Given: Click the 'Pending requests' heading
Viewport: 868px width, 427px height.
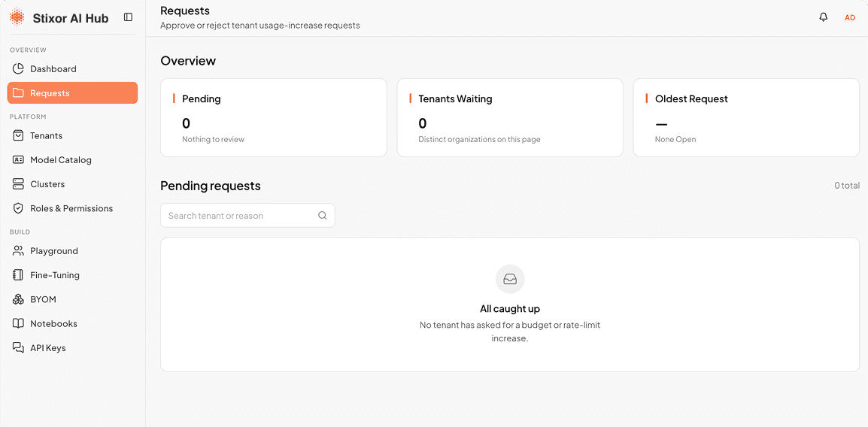Looking at the screenshot, I should tap(211, 186).
